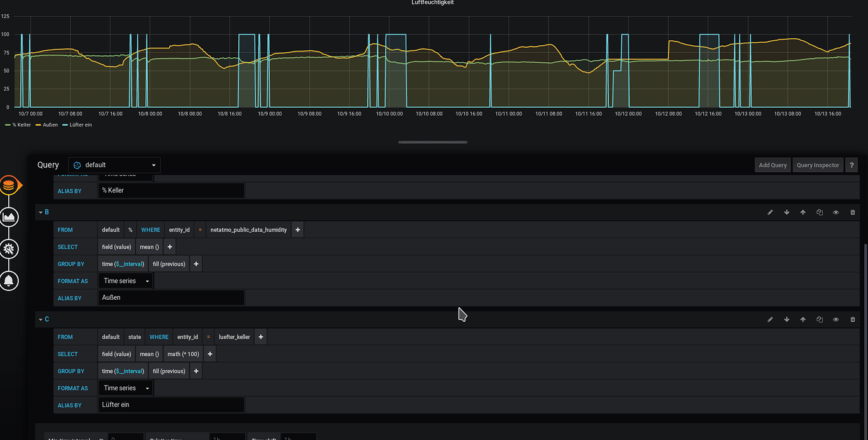Disable query C using its eye icon

click(835, 319)
